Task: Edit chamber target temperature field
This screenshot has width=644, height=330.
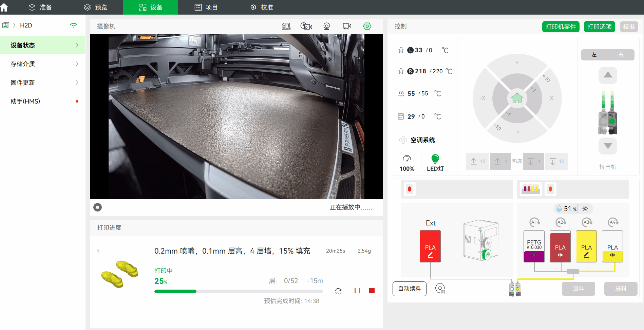Action: 423,116
